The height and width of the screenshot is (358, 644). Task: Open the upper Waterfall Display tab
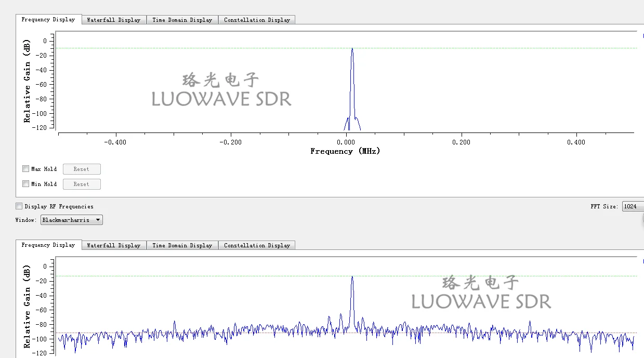114,20
